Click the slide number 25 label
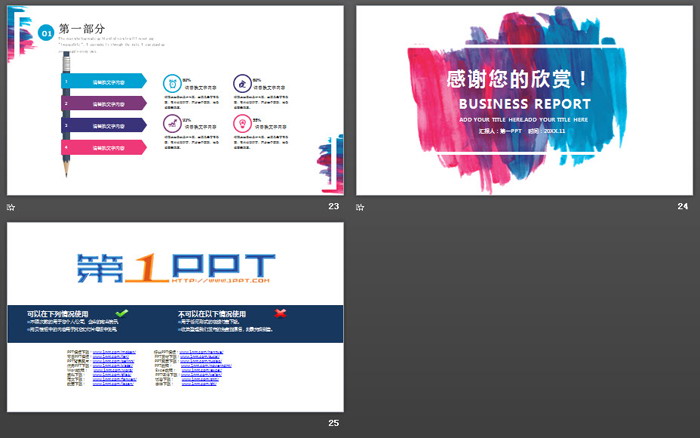 tap(334, 423)
